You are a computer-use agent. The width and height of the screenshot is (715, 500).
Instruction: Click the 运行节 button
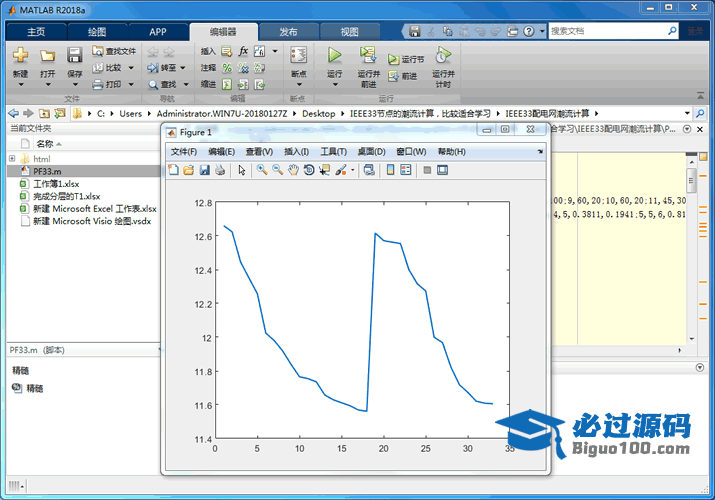click(406, 59)
